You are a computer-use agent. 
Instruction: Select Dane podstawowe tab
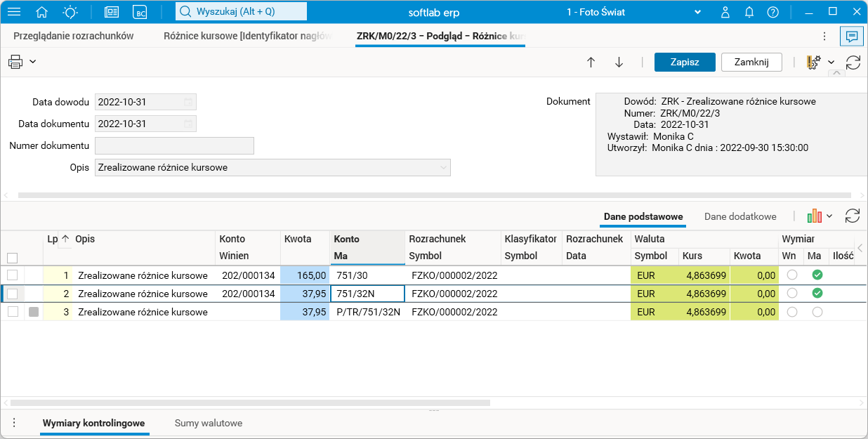643,216
